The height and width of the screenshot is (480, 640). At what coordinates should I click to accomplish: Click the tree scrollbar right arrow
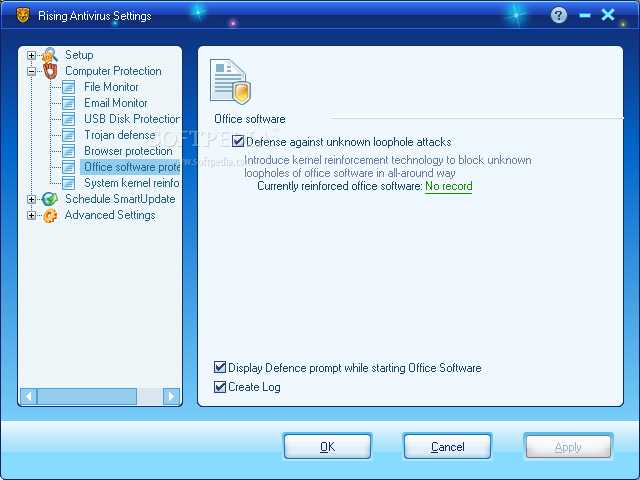click(x=171, y=396)
